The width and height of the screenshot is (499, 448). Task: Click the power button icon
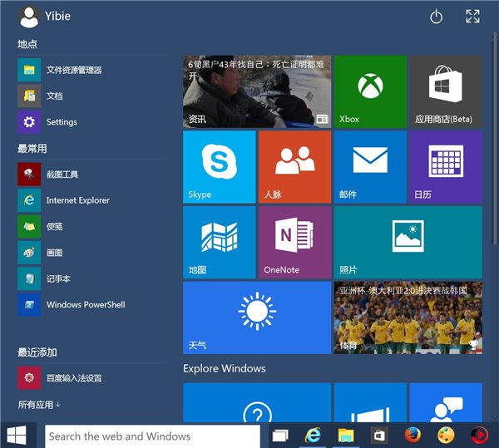tap(436, 17)
